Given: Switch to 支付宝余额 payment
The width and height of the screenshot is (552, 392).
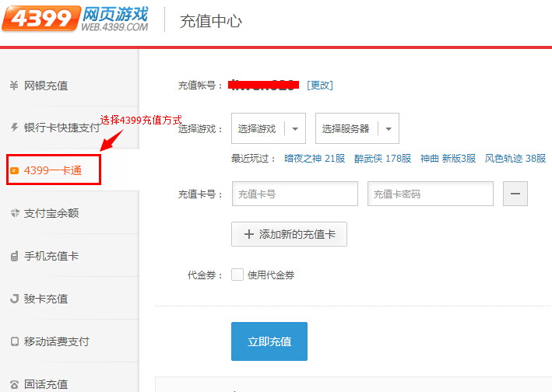Looking at the screenshot, I should tap(70, 213).
